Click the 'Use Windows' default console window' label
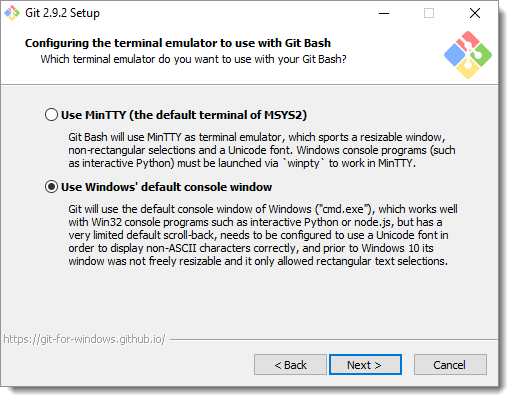 166,187
